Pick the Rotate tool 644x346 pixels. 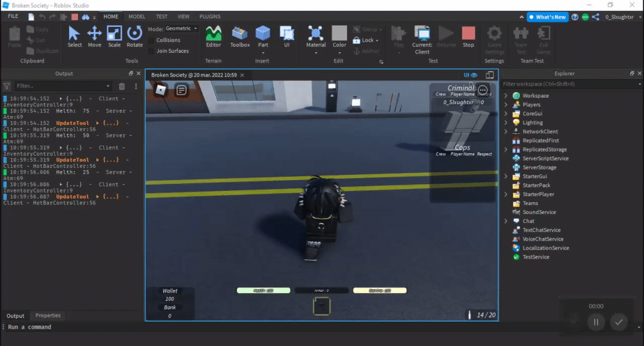click(135, 37)
